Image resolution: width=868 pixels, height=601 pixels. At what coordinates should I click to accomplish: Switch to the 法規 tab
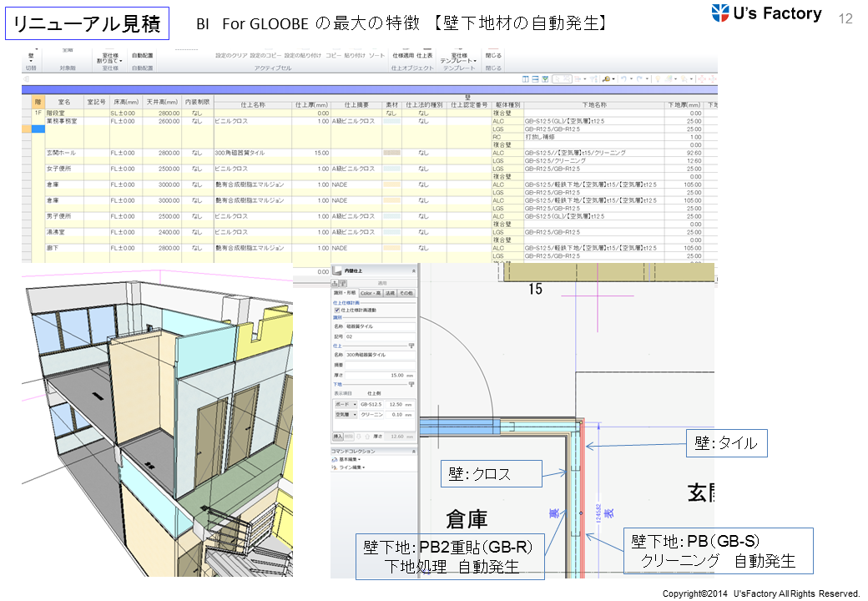tap(390, 294)
